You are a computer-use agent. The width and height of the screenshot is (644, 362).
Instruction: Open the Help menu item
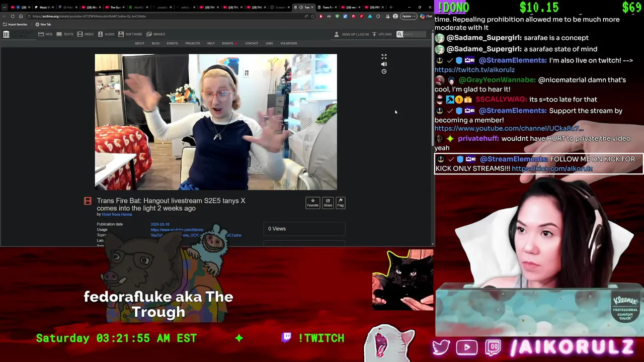pos(211,43)
